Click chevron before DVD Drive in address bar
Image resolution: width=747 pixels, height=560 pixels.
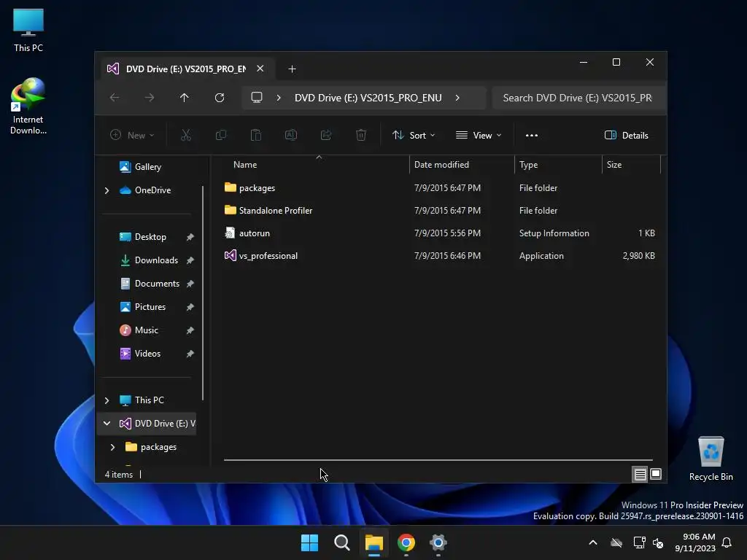pos(279,98)
